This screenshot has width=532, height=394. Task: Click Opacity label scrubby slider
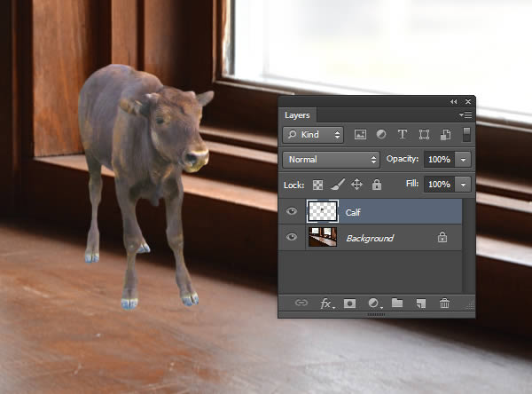[x=403, y=159]
